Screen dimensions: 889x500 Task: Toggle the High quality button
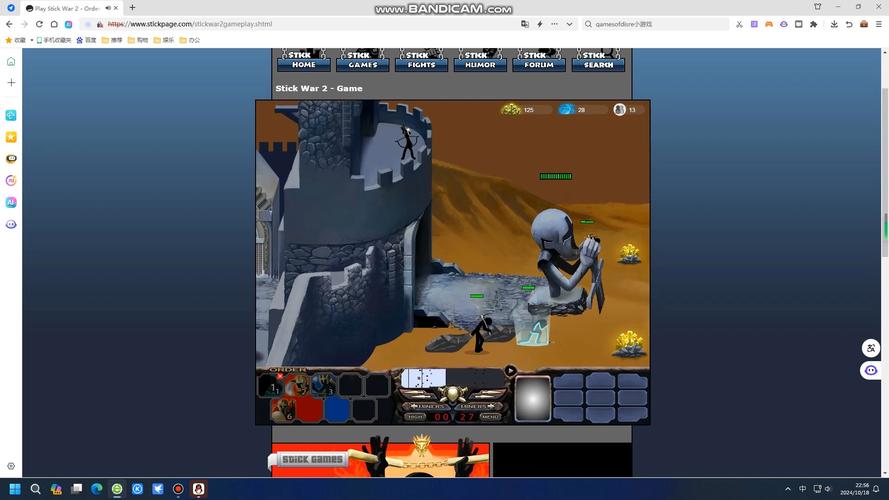tap(414, 417)
